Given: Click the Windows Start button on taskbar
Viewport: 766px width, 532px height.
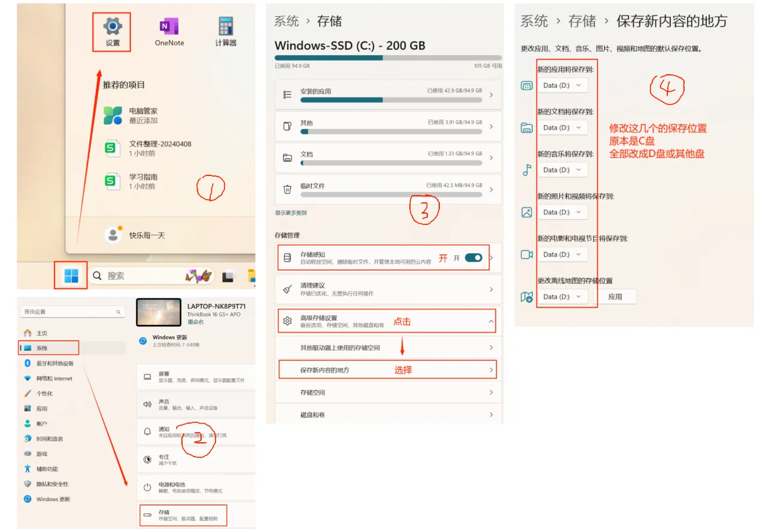Looking at the screenshot, I should [x=70, y=275].
